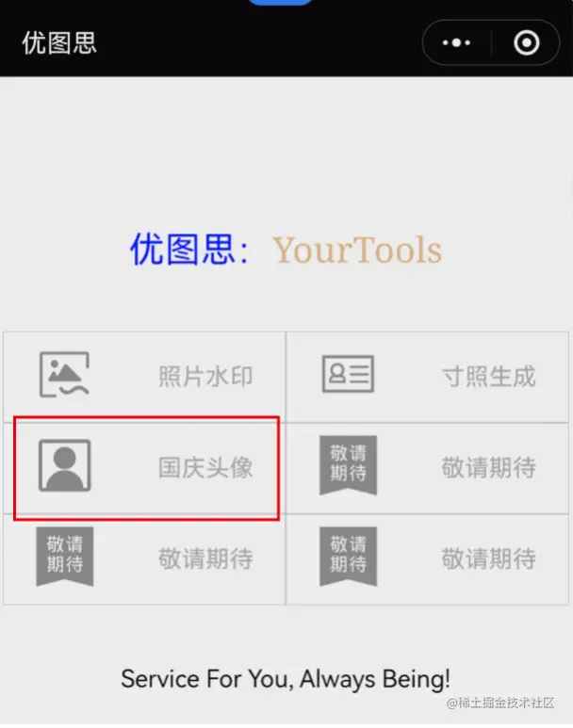This screenshot has height=728, width=573.
Task: Tap the last 敬请期待 banner icon in grid
Action: pos(348,557)
